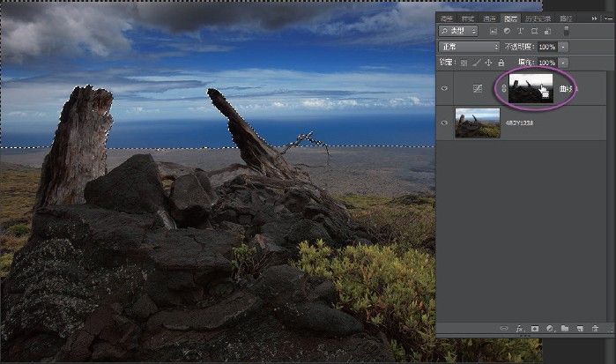Screen dimensions: 616x364
Task: Click the lock position move icon
Action: tap(489, 63)
